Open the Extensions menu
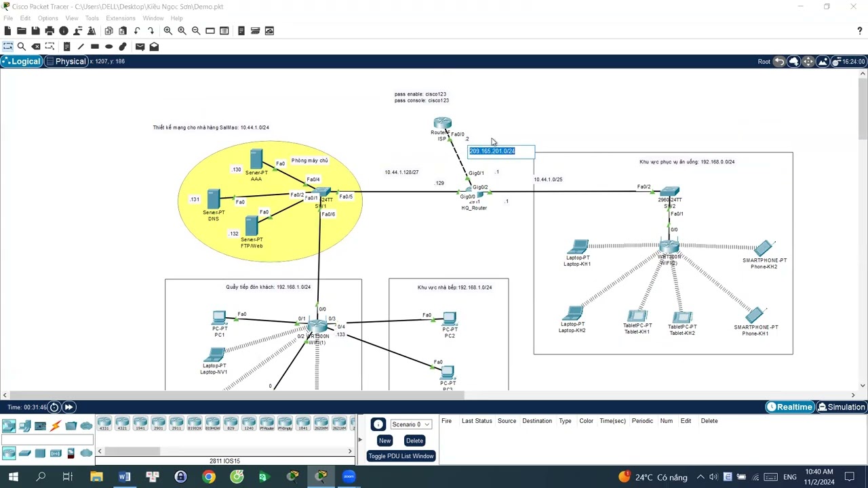 121,18
